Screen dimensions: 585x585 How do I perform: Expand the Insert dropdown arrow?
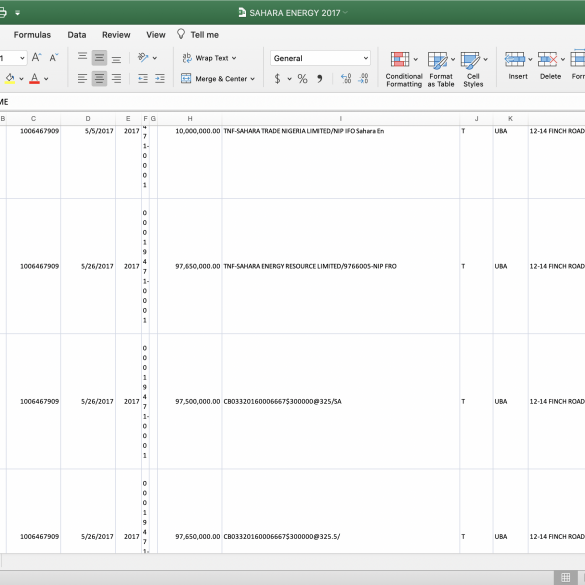point(530,59)
